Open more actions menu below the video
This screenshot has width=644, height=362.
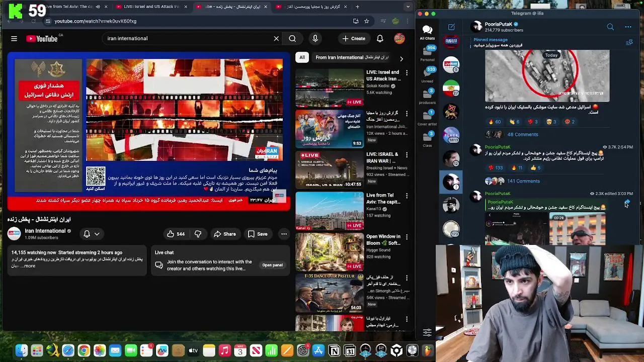[284, 234]
